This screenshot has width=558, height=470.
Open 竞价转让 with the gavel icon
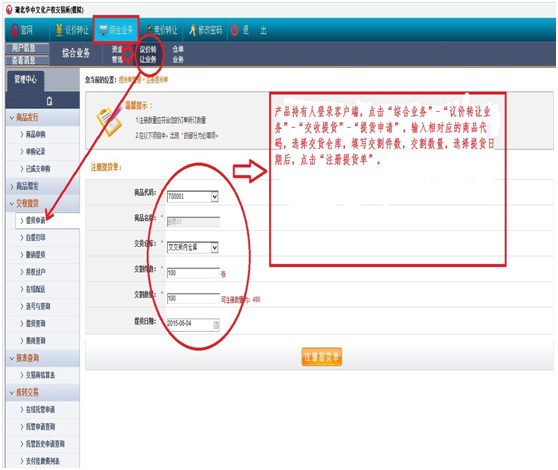point(149,30)
